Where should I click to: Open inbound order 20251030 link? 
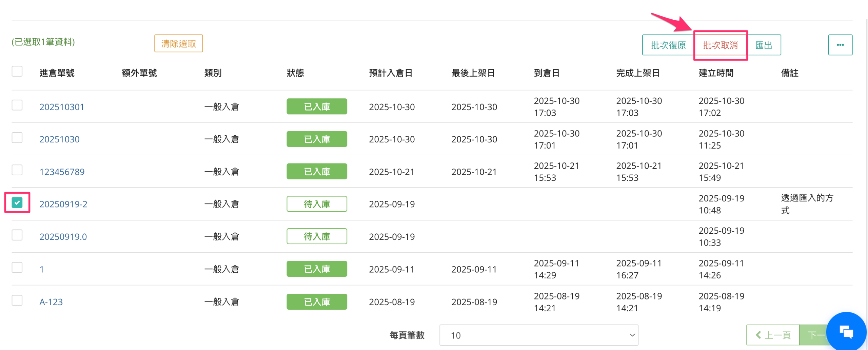pos(59,139)
